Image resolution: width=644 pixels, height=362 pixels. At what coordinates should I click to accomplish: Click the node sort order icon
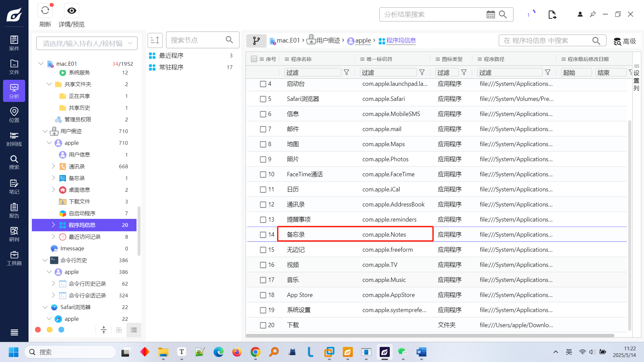click(x=155, y=40)
